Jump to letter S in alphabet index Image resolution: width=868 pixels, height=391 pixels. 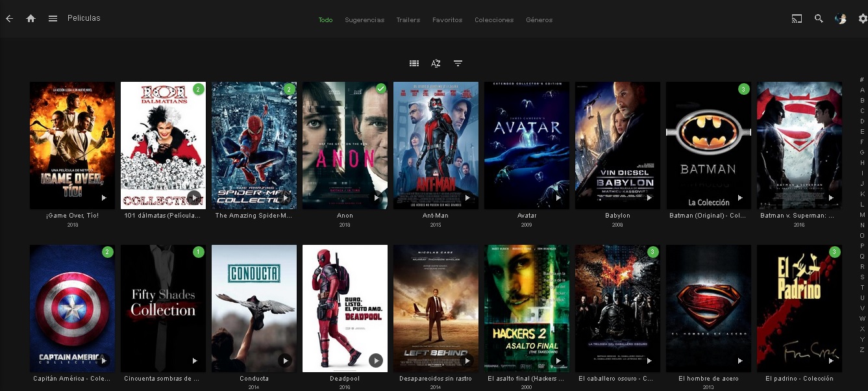(x=862, y=277)
